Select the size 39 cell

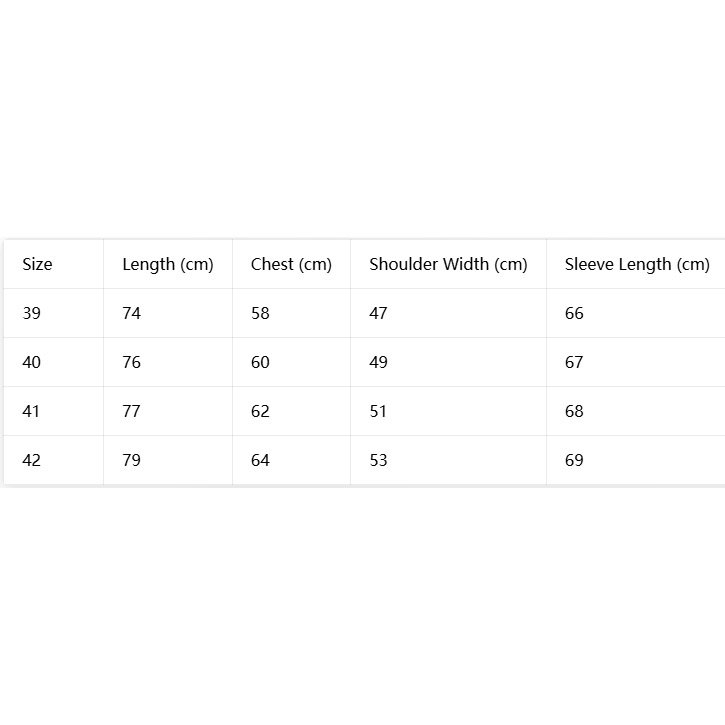(54, 313)
